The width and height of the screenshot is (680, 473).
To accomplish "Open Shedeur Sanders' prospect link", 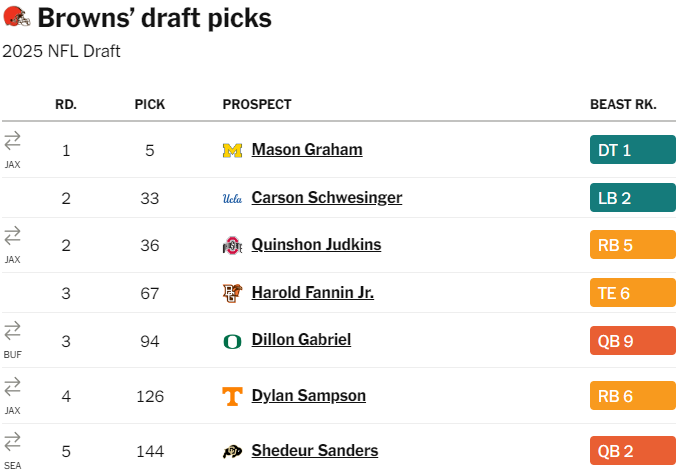I will pos(315,451).
